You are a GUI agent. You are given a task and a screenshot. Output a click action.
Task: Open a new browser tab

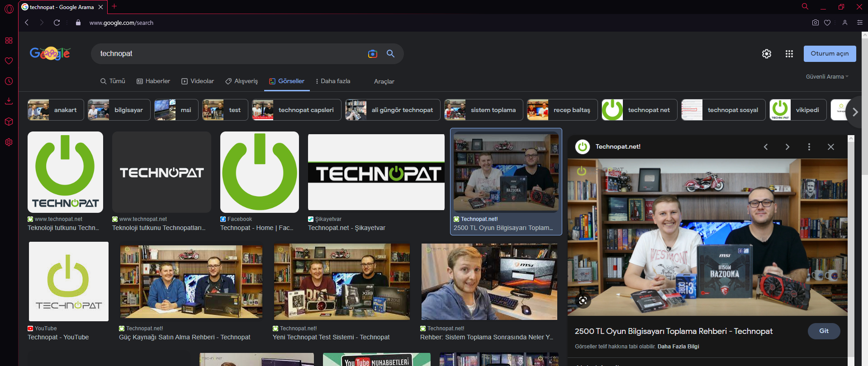[114, 6]
